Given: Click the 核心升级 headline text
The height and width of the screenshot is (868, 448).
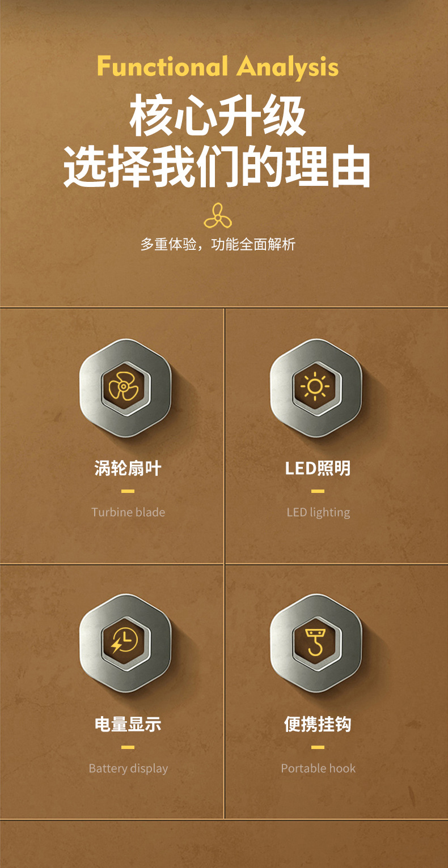Looking at the screenshot, I should 218,117.
